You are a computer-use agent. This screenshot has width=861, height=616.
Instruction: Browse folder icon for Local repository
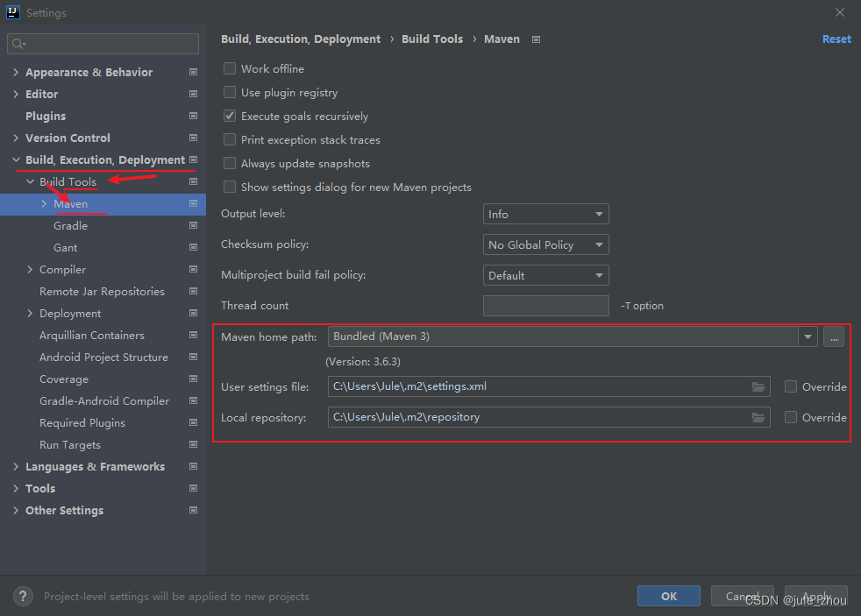coord(758,417)
